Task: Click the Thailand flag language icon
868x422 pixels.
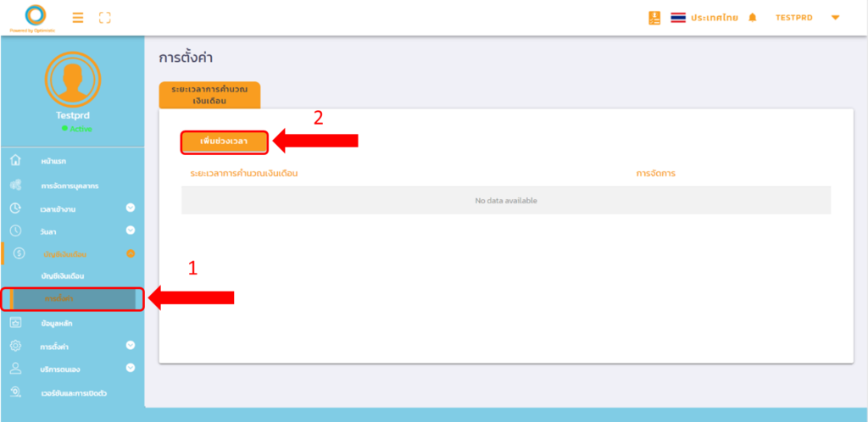Action: coord(678,18)
